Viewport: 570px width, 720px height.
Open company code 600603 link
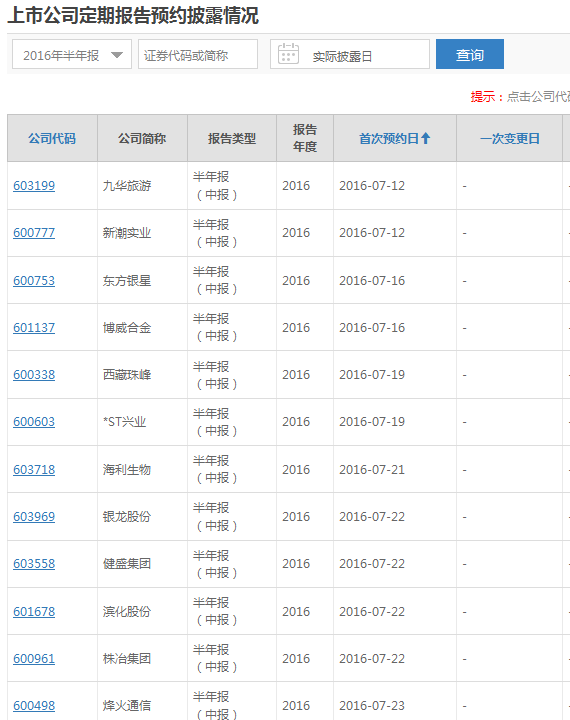pos(34,422)
